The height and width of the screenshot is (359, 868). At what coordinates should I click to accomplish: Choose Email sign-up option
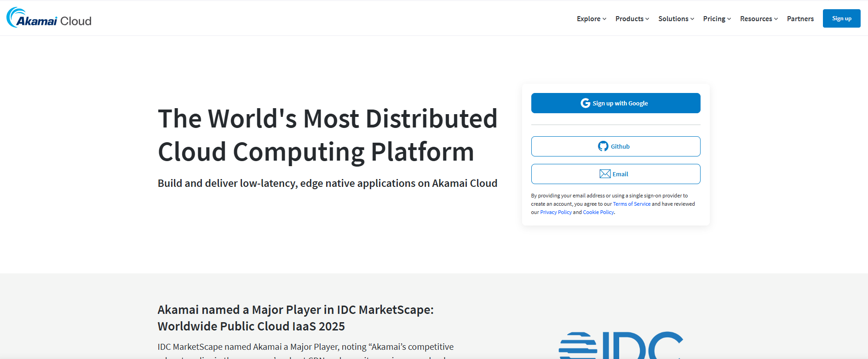coord(615,174)
